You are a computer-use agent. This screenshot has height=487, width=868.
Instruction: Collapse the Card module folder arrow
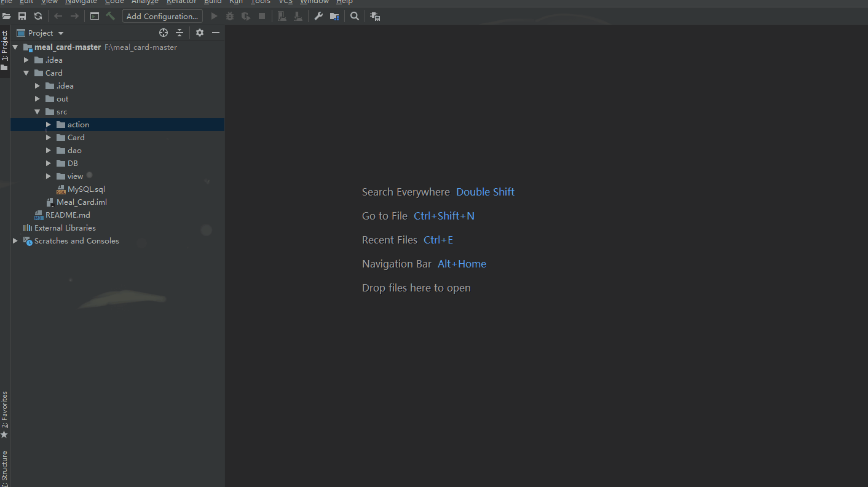[x=26, y=73]
